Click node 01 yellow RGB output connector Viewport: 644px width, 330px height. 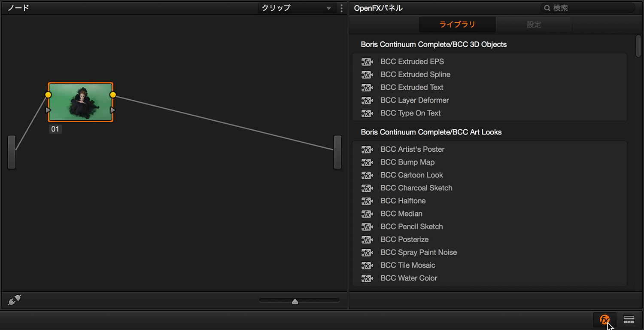pos(113,95)
